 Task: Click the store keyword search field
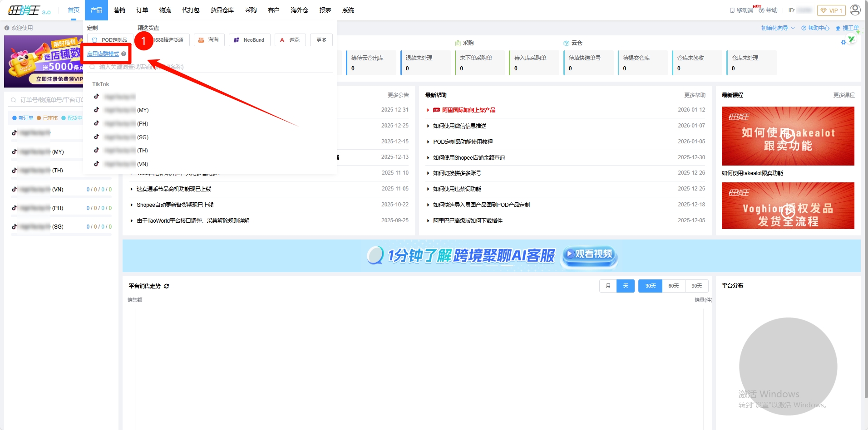209,67
